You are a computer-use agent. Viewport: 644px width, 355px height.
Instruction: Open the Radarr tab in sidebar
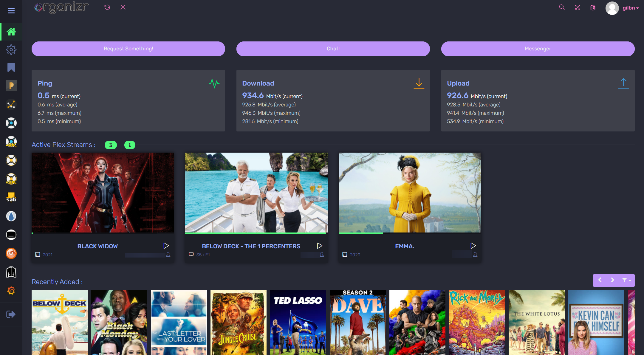pos(11,160)
